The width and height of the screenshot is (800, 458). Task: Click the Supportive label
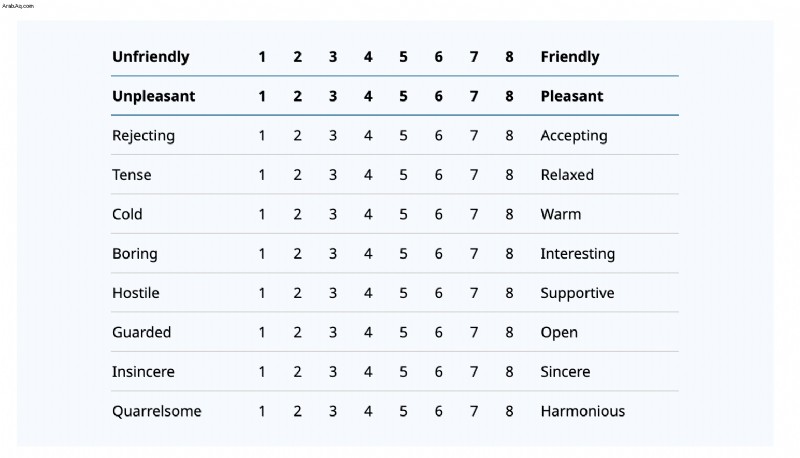pyautogui.click(x=577, y=293)
